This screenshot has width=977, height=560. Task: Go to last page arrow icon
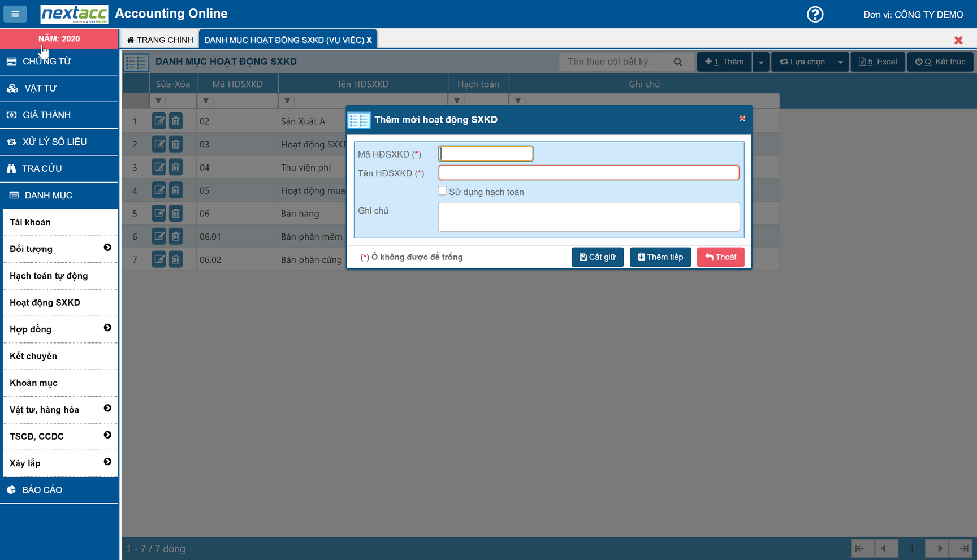tap(963, 548)
